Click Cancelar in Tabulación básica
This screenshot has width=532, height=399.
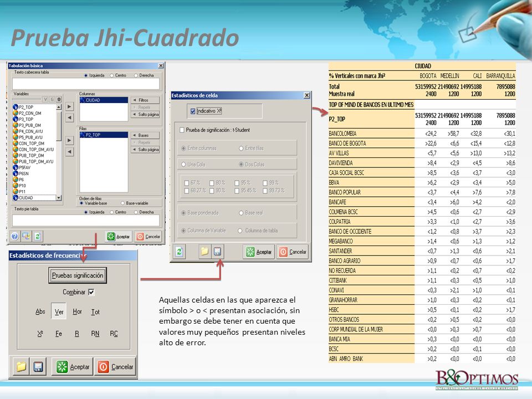[149, 237]
